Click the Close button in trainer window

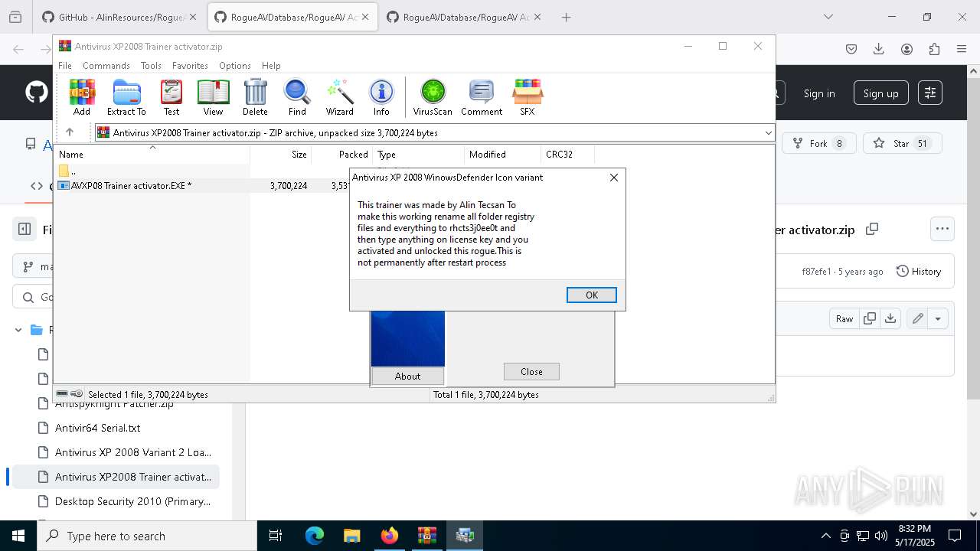[x=531, y=371]
